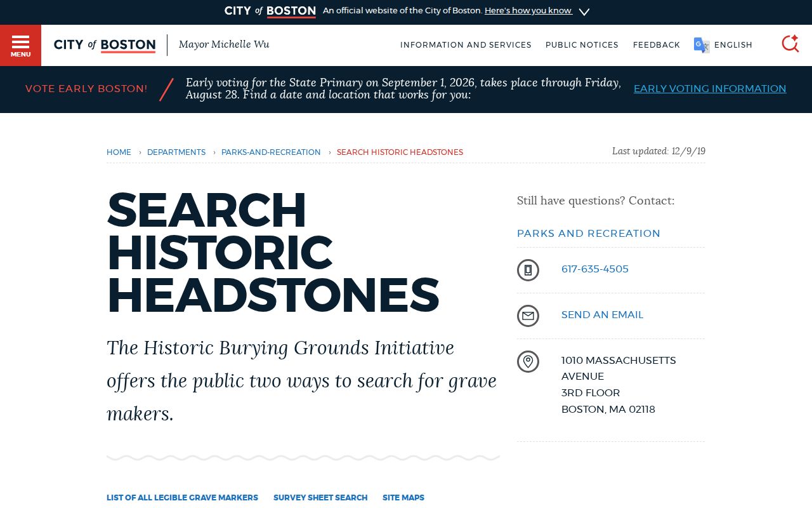812x508 pixels.
Task: Click the 1010 Massachusetts Avenue address text
Action: [x=619, y=385]
